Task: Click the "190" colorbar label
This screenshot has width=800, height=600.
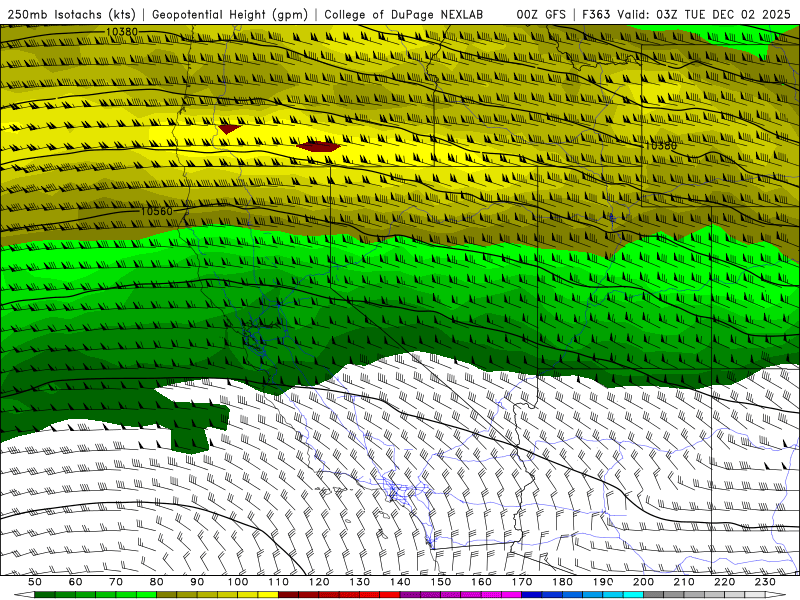Action: (603, 582)
